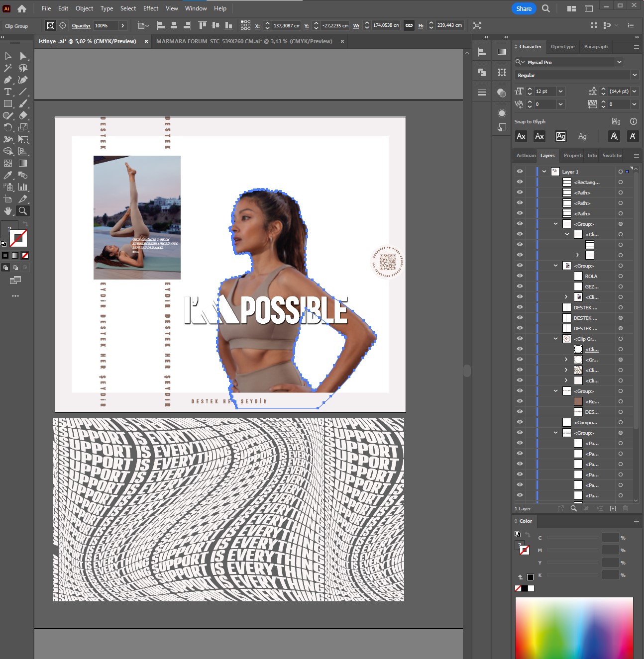Pick the Zoom tool
644x659 pixels.
pyautogui.click(x=22, y=211)
